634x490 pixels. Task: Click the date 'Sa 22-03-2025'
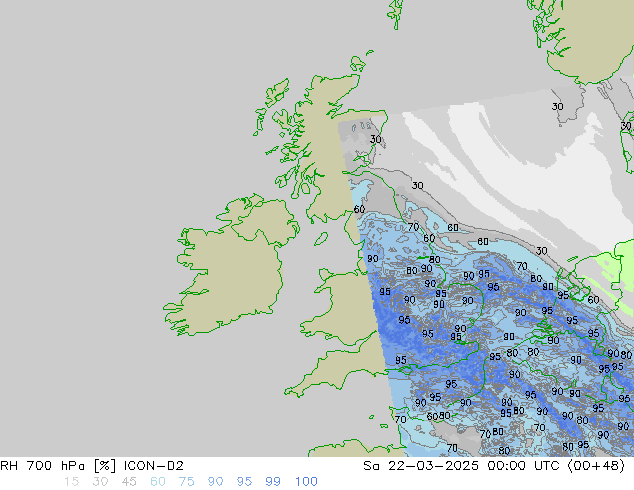pos(421,466)
